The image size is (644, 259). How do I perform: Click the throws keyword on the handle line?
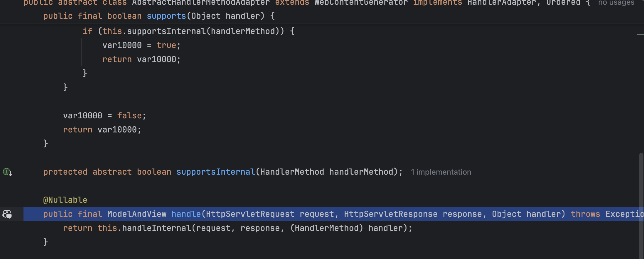(x=586, y=214)
